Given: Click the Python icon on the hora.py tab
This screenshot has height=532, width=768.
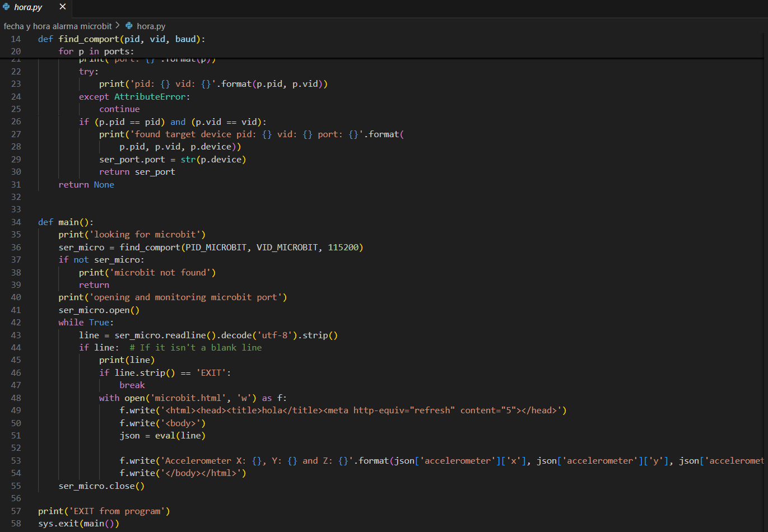Looking at the screenshot, I should click(6, 7).
